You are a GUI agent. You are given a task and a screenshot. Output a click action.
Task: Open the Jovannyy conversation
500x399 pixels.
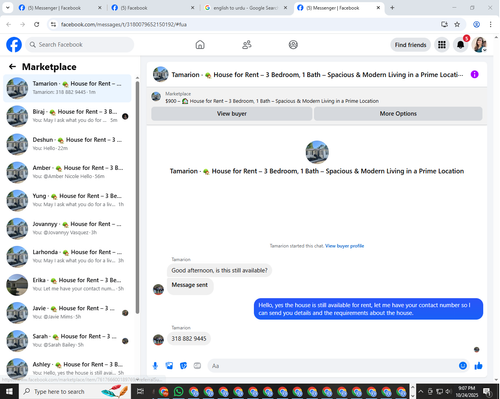coord(67,228)
